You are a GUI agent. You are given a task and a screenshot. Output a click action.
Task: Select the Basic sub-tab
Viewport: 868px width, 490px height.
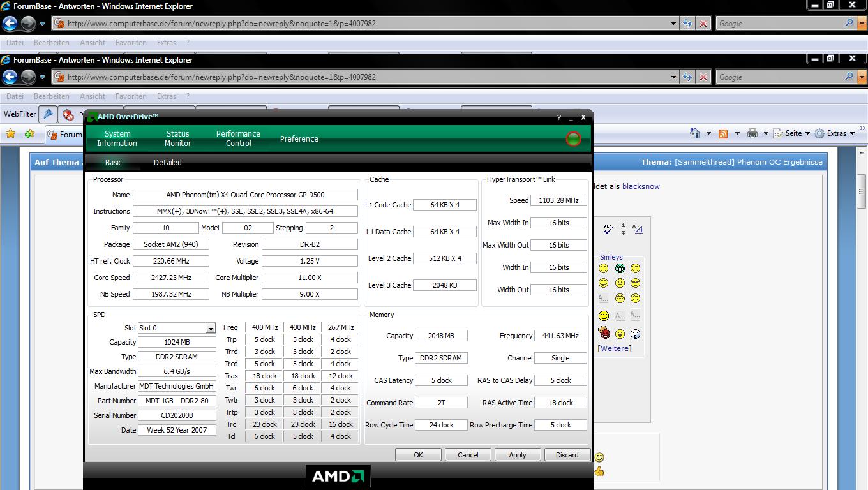[x=114, y=163]
